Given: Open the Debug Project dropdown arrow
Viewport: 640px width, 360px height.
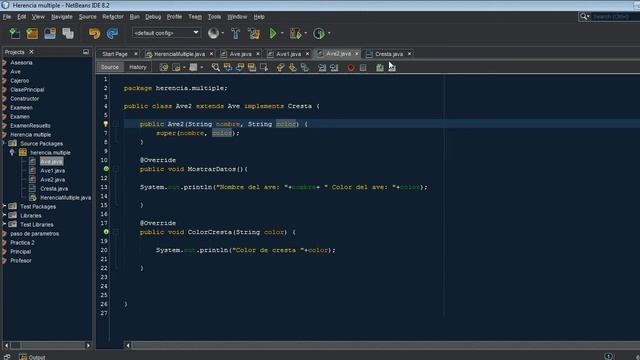Looking at the screenshot, I should coord(305,33).
